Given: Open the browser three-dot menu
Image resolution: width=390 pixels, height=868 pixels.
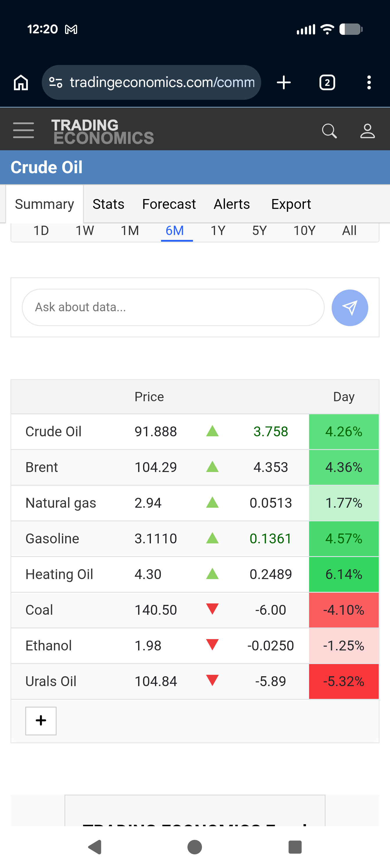Looking at the screenshot, I should pyautogui.click(x=369, y=83).
